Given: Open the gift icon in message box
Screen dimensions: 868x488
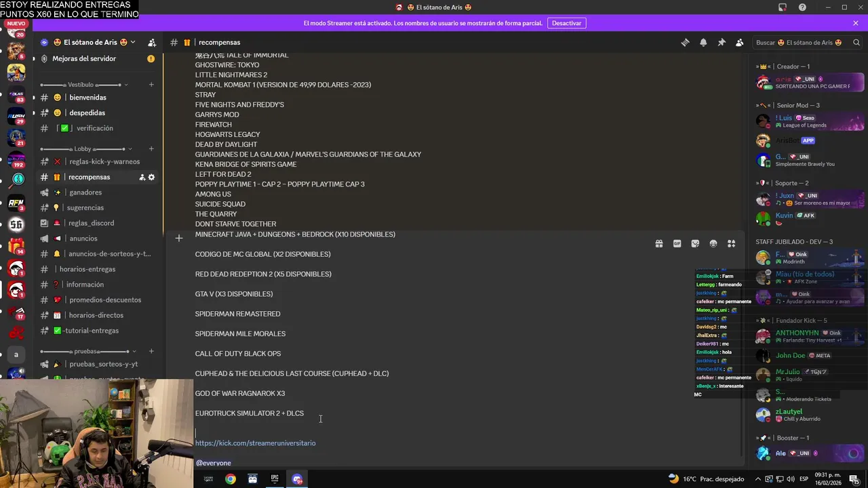Looking at the screenshot, I should (x=658, y=244).
